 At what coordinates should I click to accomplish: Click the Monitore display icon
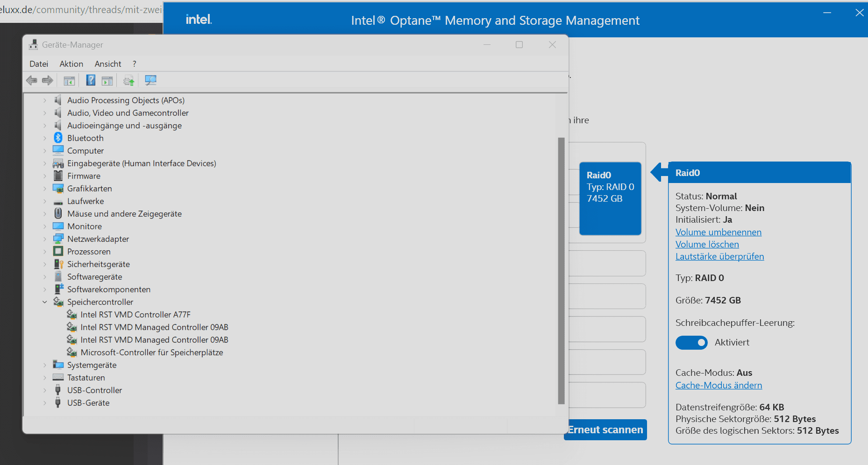pyautogui.click(x=58, y=226)
